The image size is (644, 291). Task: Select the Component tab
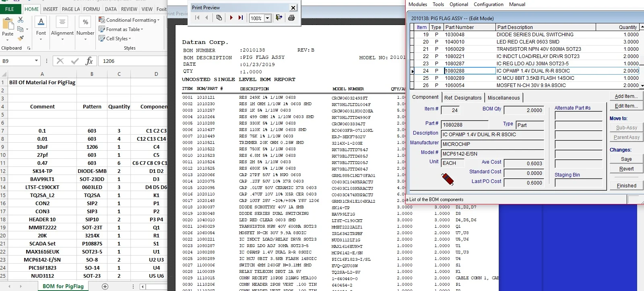425,97
